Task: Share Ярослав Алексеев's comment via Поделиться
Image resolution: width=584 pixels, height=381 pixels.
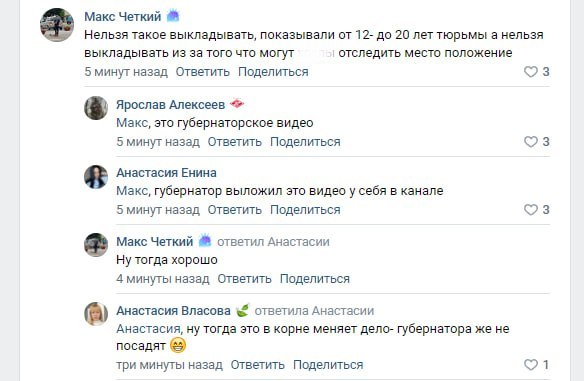Action: pos(305,142)
